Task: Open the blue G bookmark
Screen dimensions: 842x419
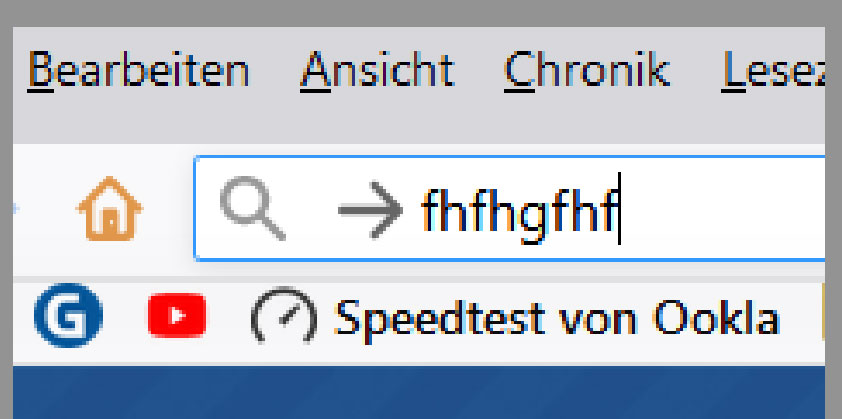Action: (x=68, y=317)
